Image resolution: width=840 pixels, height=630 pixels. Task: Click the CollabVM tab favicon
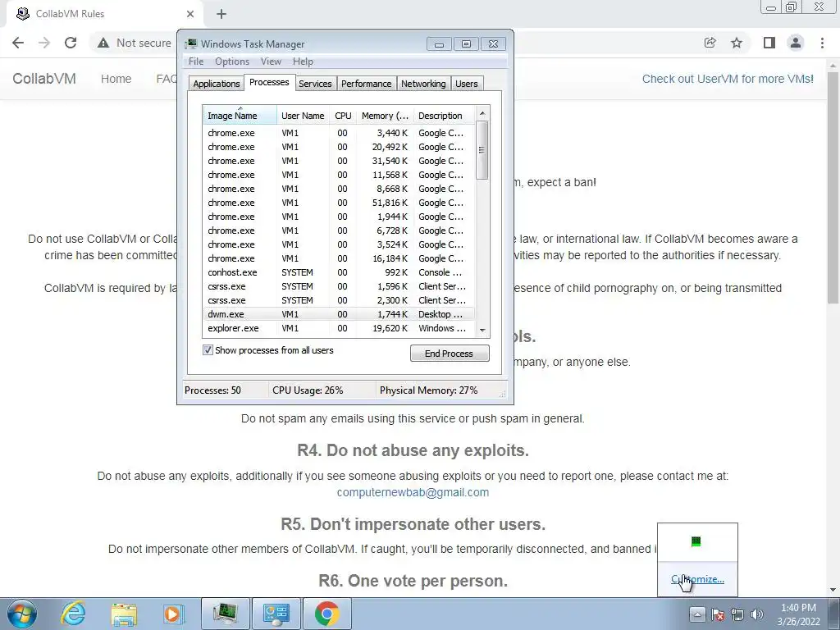[x=22, y=14]
